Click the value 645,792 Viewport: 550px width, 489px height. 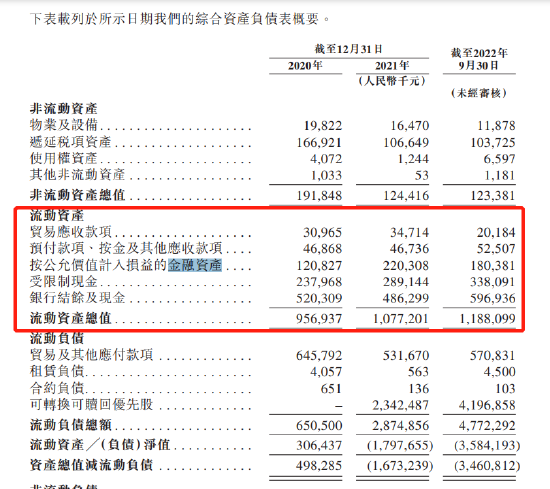point(319,355)
